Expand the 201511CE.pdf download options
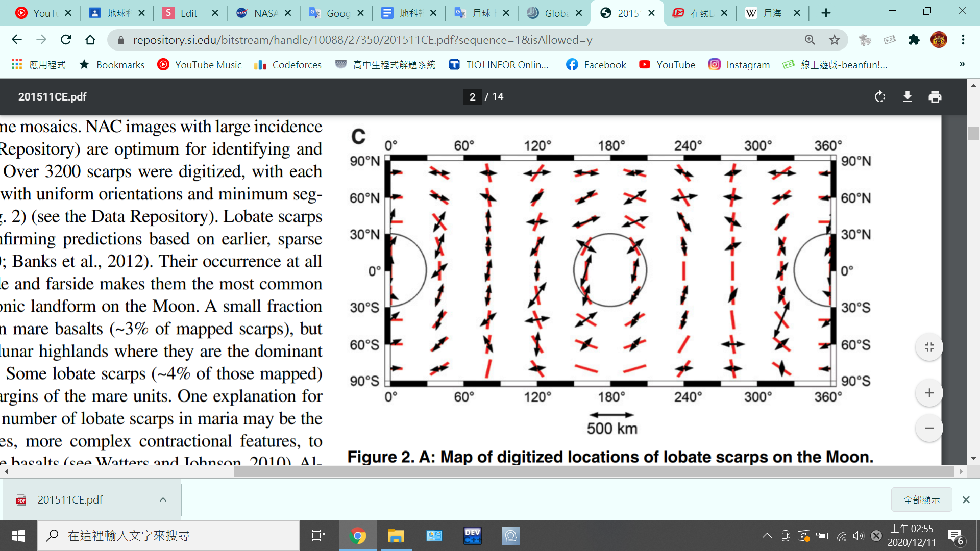Image resolution: width=980 pixels, height=551 pixels. pos(163,499)
